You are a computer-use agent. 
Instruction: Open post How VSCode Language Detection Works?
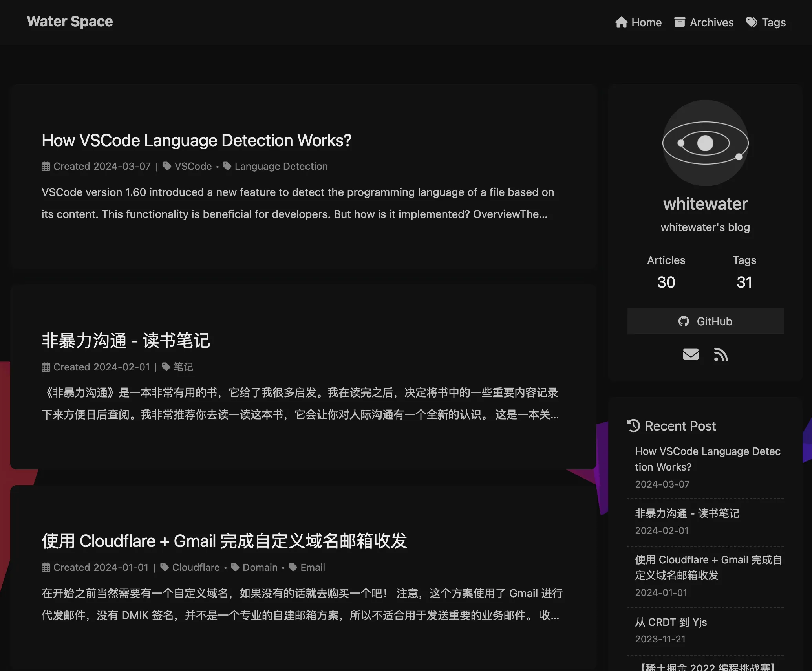coord(196,140)
